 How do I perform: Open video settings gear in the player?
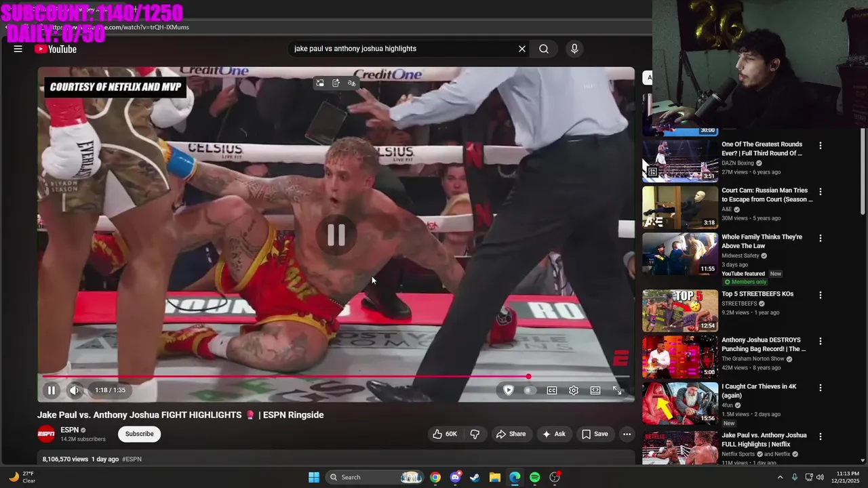tap(574, 390)
